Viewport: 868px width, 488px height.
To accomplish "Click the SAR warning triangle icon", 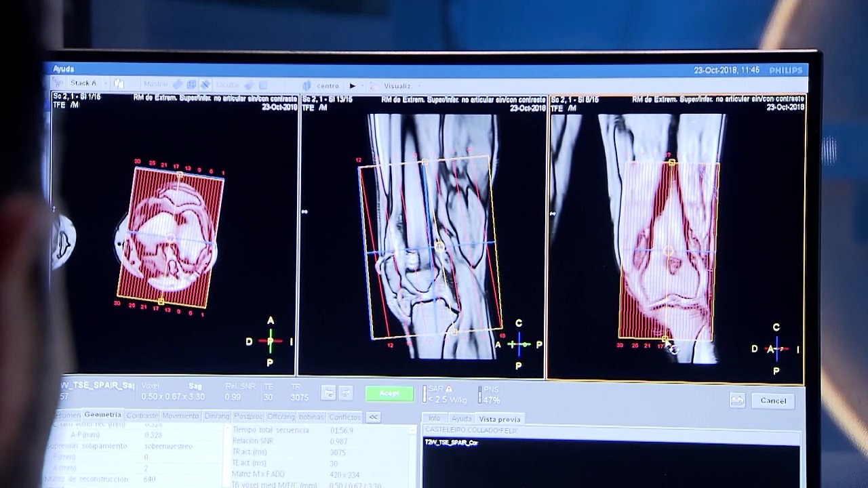I will coord(448,389).
